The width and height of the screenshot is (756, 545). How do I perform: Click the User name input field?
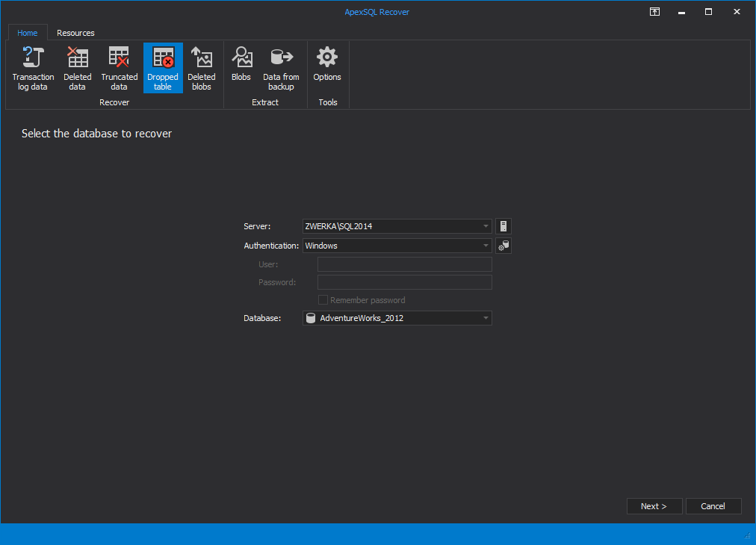pos(404,264)
